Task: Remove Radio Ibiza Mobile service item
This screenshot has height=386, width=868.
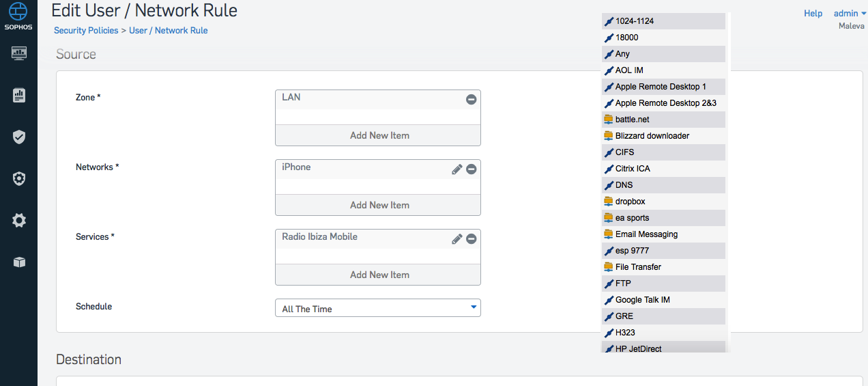Action: (471, 239)
